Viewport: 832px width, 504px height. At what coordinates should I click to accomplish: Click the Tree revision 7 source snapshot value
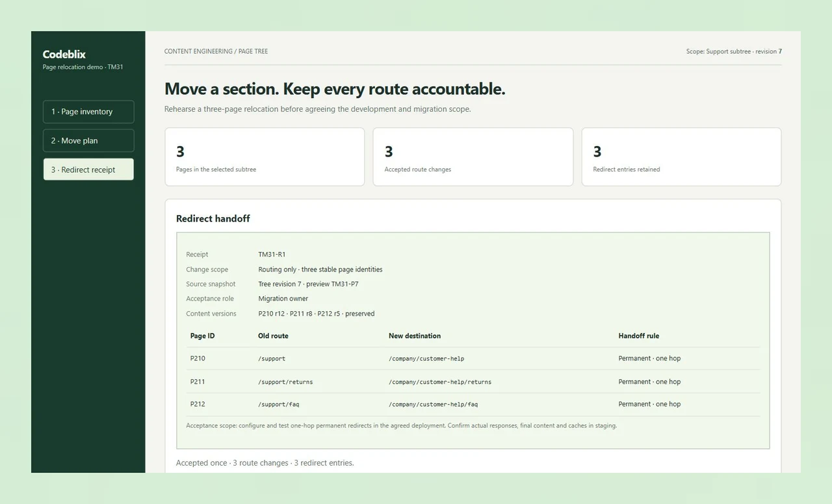tap(308, 284)
